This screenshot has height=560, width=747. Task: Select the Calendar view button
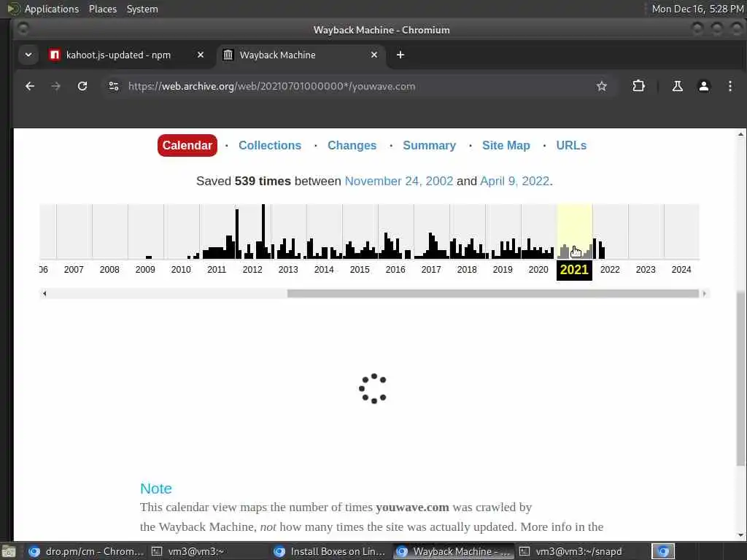[187, 145]
